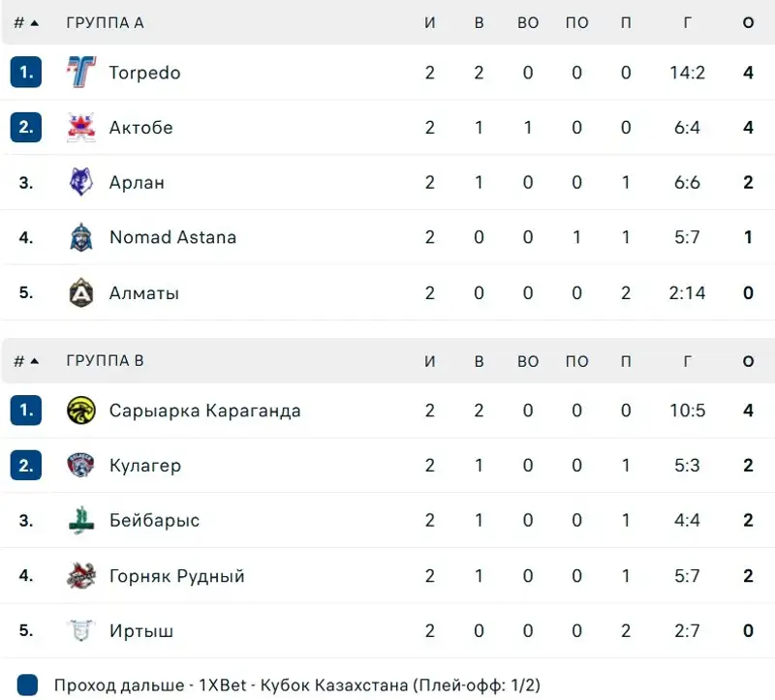Click the ВО column header in Группа A
This screenshot has height=700, width=775.
pyautogui.click(x=528, y=22)
